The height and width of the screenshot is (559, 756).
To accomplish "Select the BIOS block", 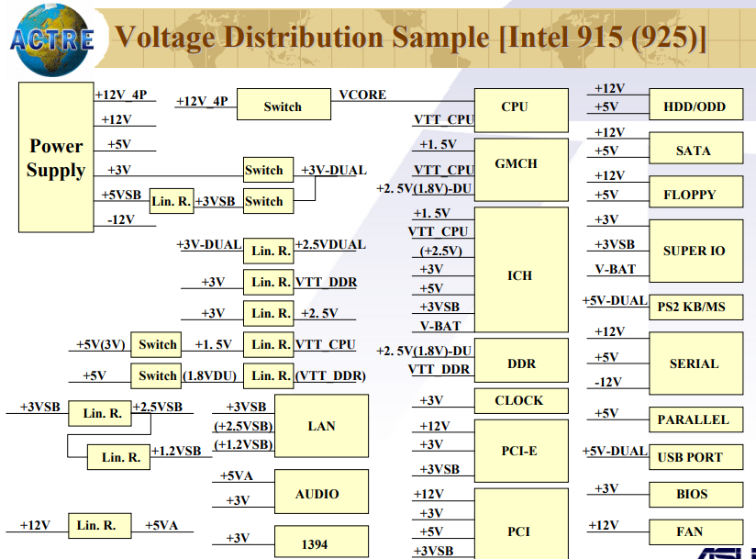I will pos(696,495).
